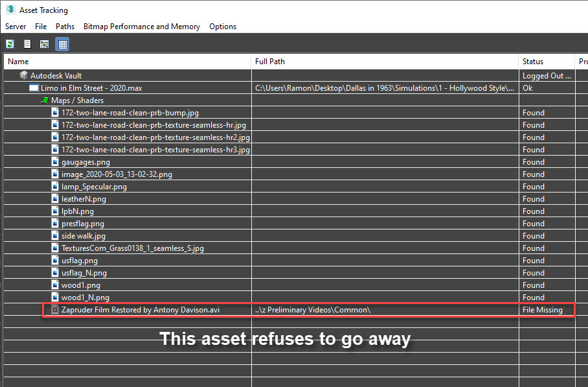Open the Server menu
Image resolution: width=588 pixels, height=387 pixels.
click(x=15, y=27)
